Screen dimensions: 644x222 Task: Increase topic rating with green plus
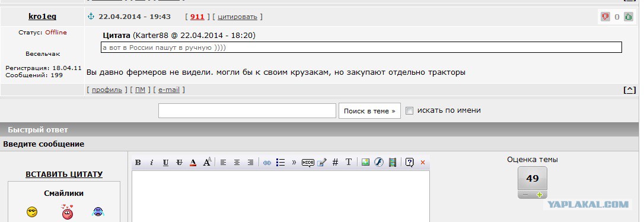pyautogui.click(x=539, y=195)
